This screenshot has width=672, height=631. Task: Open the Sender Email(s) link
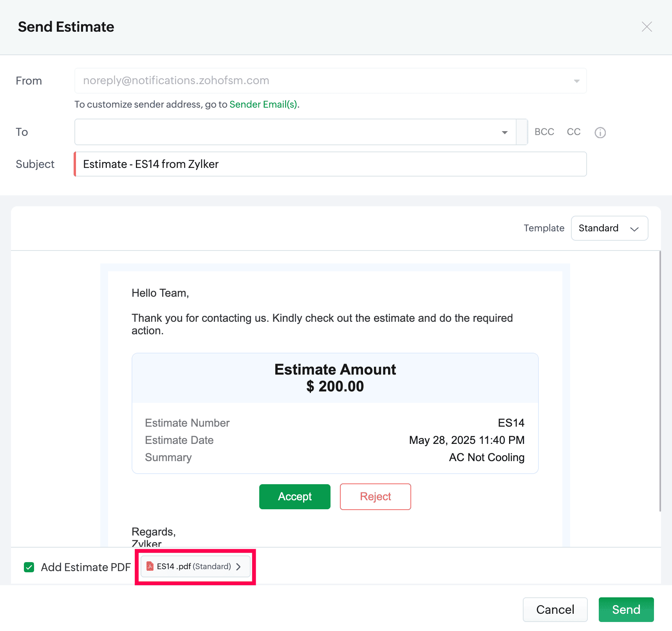(x=263, y=105)
